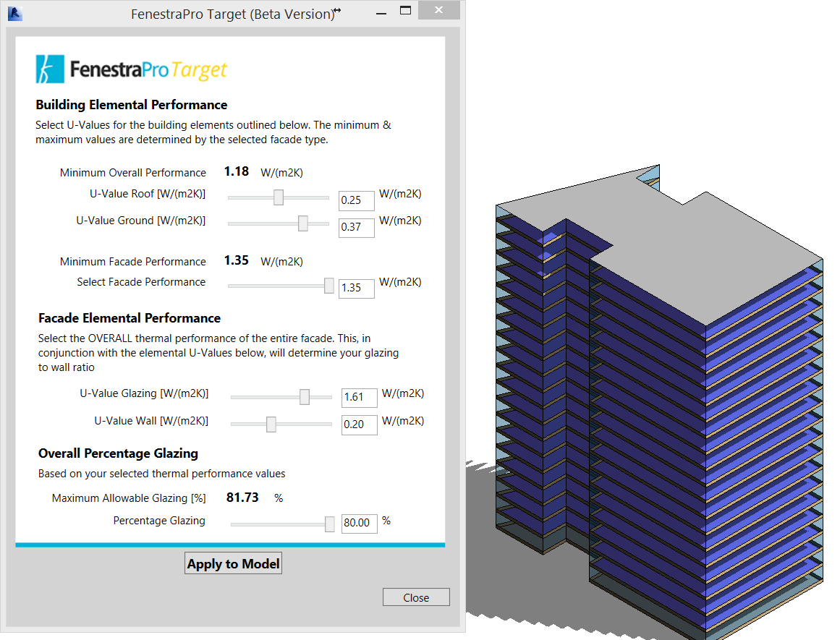Close the window with title bar X

click(438, 10)
